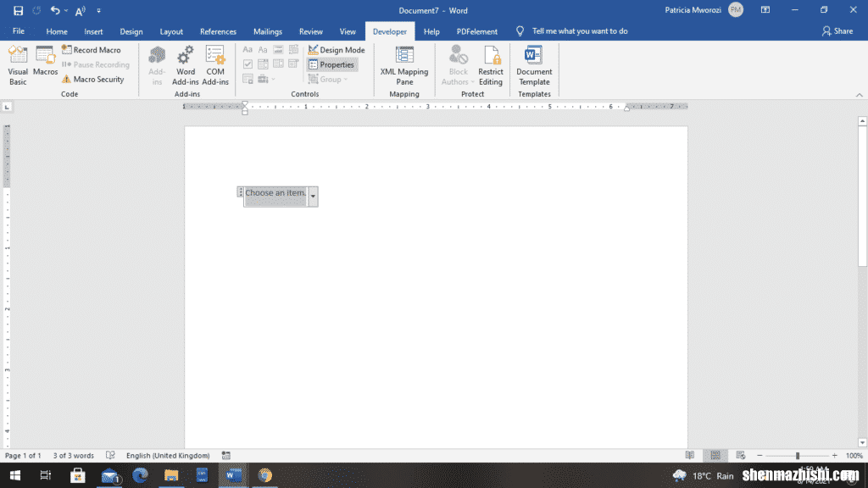Zoom in with the plus button
Image resolution: width=868 pixels, height=488 pixels.
pos(834,455)
